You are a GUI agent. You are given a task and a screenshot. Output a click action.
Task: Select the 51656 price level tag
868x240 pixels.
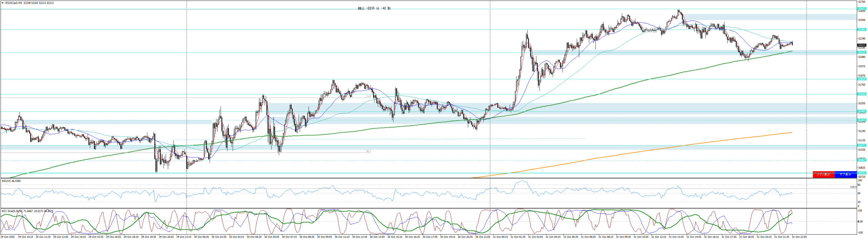[862, 94]
